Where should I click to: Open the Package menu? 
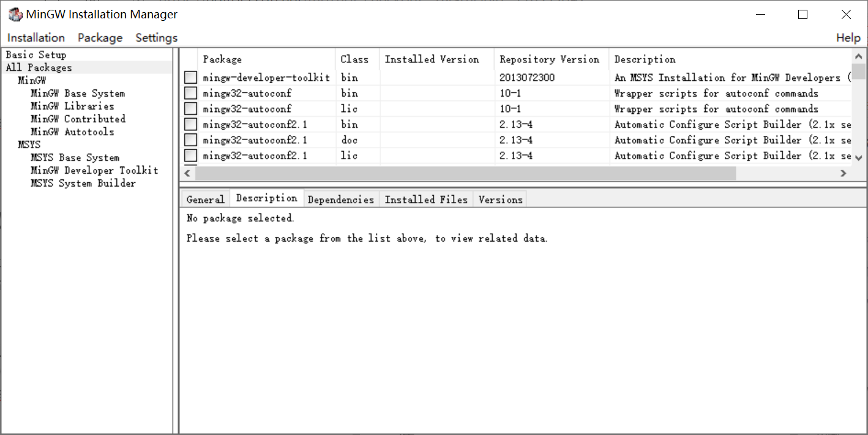click(x=100, y=37)
